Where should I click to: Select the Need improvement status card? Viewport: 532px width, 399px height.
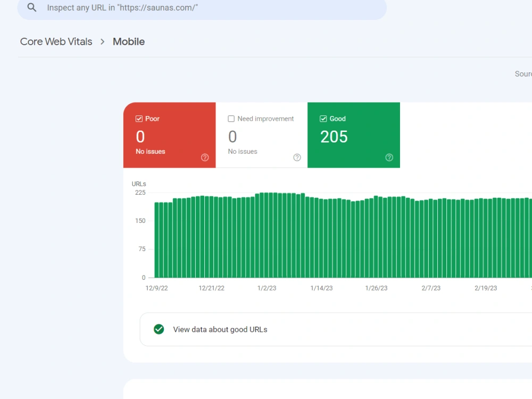[x=262, y=135]
